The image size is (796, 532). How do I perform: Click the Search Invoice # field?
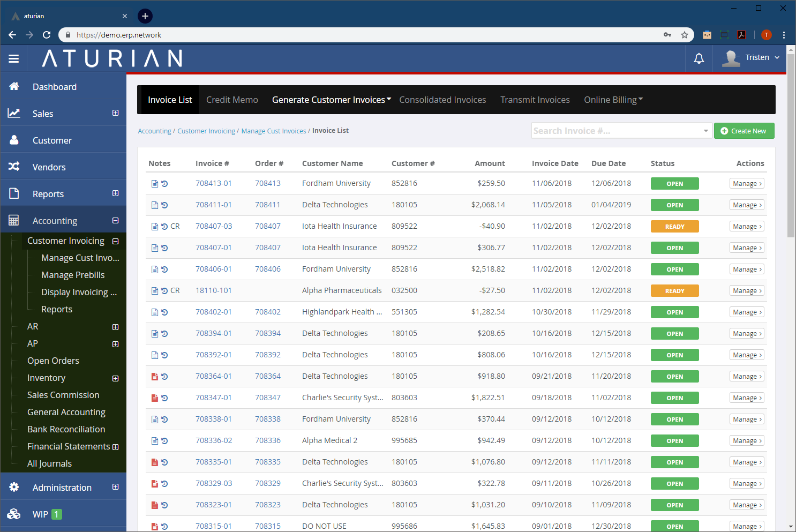point(616,131)
